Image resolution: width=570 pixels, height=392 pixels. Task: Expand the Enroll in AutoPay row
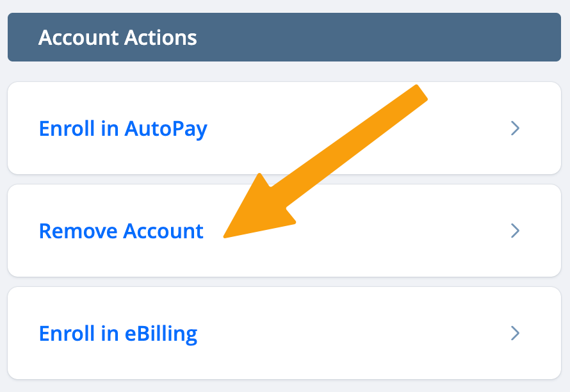tap(284, 128)
